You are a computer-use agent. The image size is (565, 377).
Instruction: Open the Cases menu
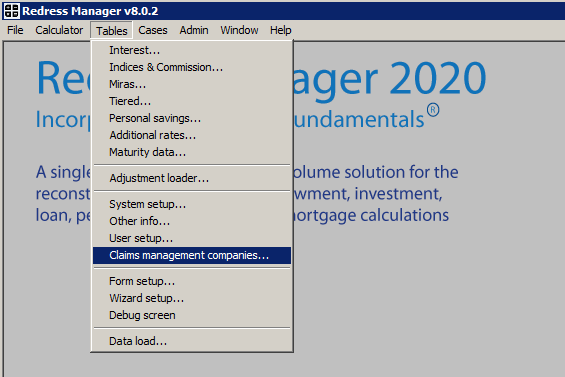tap(153, 30)
